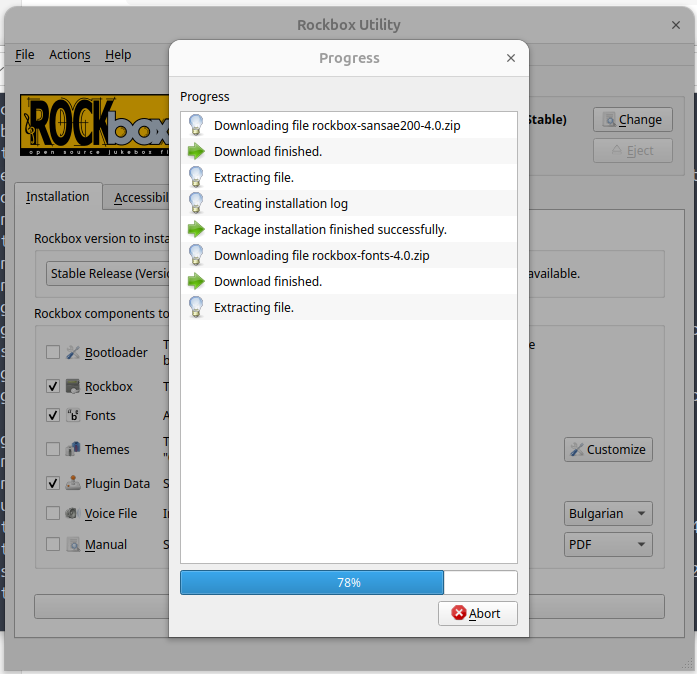Click the Eject button
This screenshot has height=674, width=697.
click(x=633, y=151)
